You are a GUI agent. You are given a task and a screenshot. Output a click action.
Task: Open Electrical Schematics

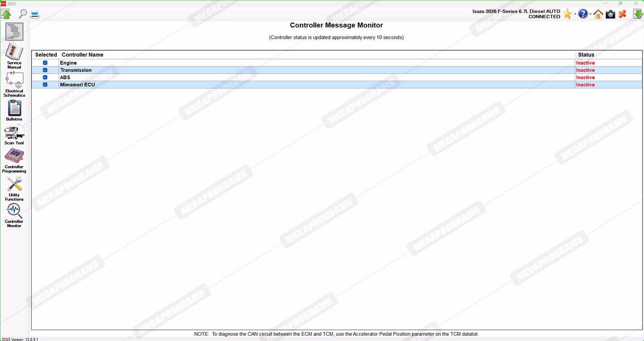point(14,84)
